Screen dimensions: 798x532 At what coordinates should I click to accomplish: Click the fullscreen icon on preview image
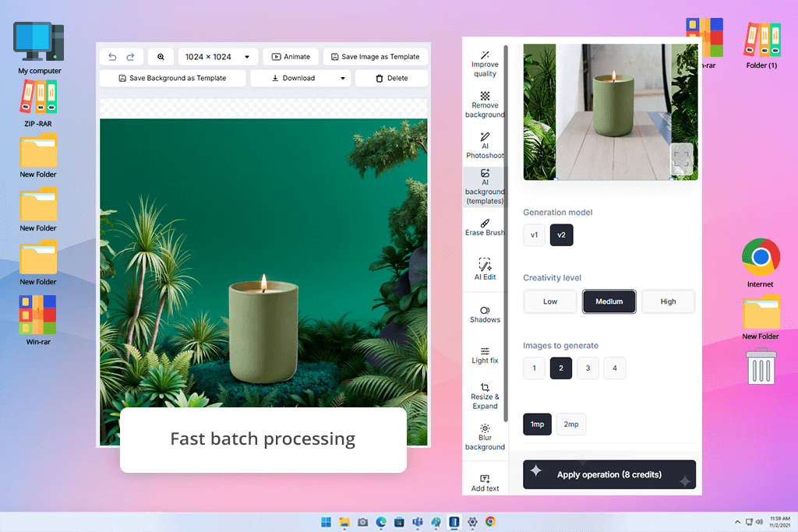682,160
